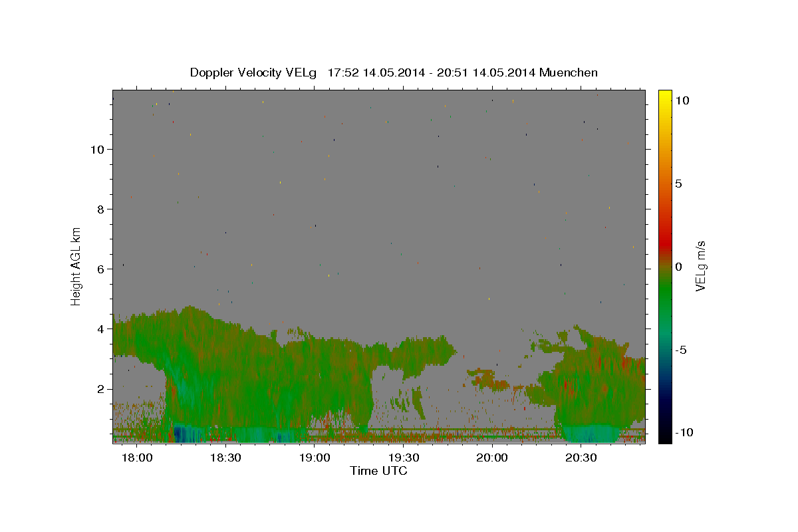Click the colorbar value -5 label
Image resolution: width=798 pixels, height=532 pixels.
[680, 350]
